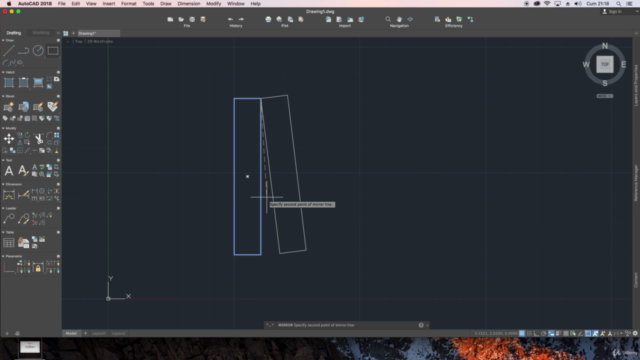Image resolution: width=640 pixels, height=360 pixels.
Task: Collapse the Modify panel section
Action: 3,128
